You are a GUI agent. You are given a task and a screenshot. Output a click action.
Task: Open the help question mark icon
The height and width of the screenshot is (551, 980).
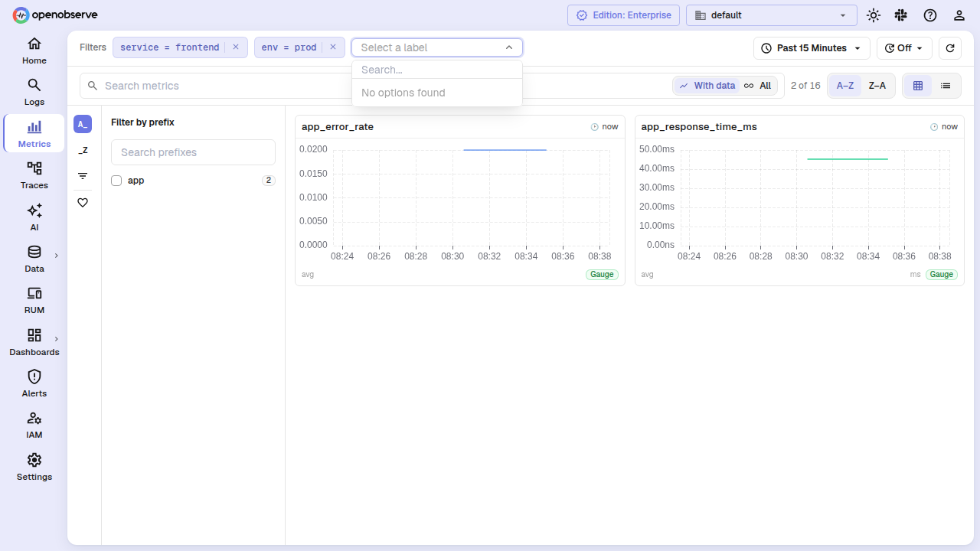tap(930, 15)
